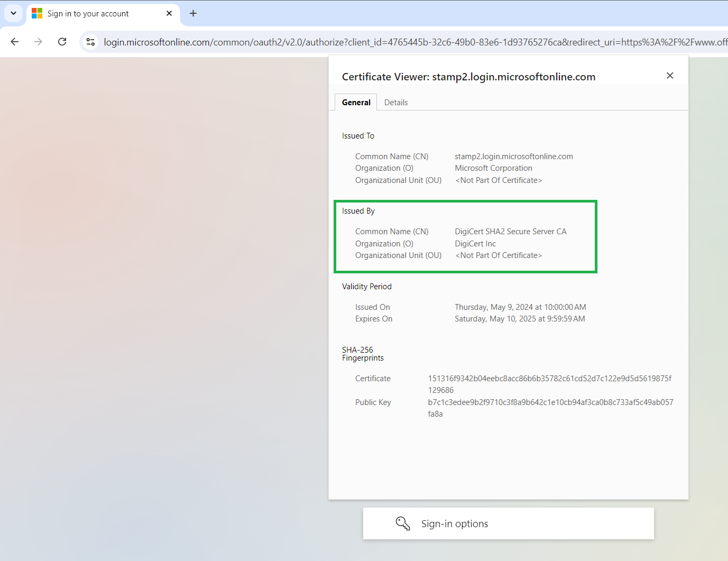Switch to the General tab
The width and height of the screenshot is (728, 561).
coord(356,103)
